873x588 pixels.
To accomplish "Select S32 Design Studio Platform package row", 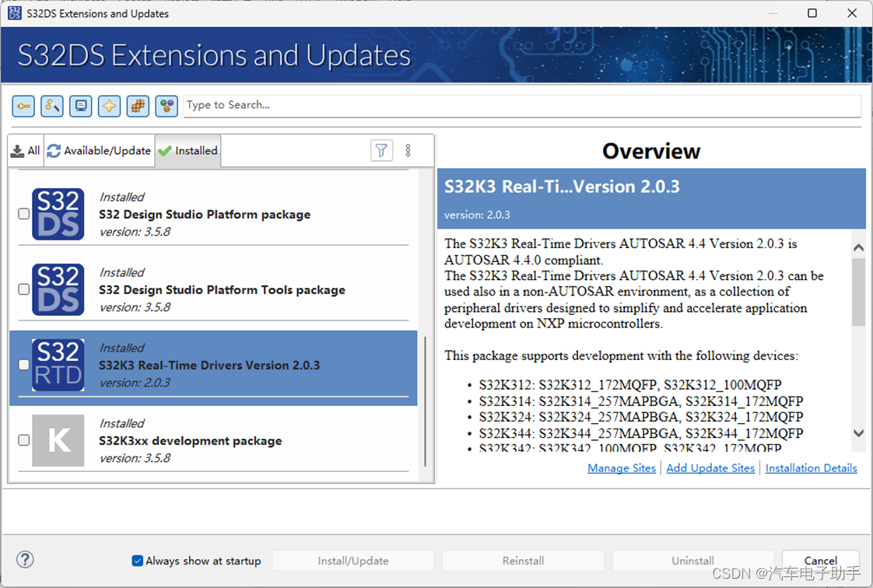I will (213, 214).
